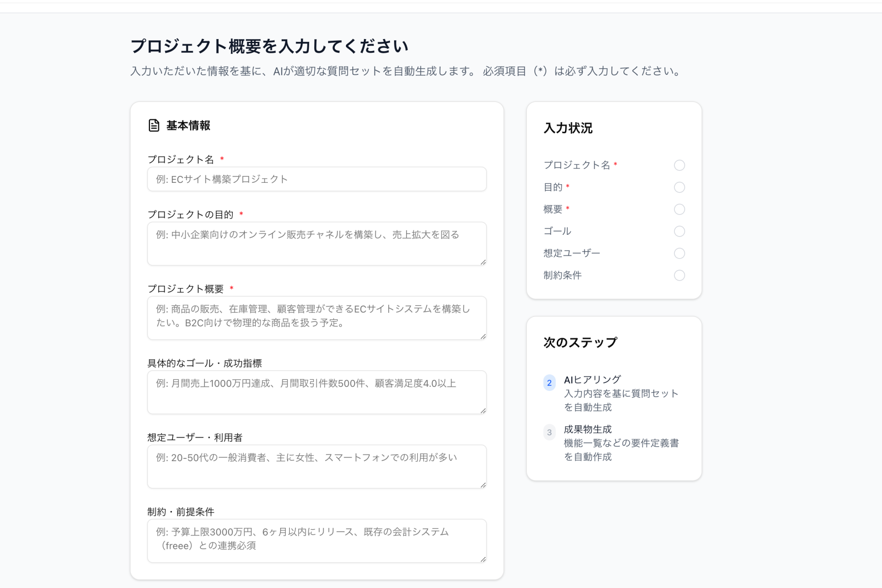Focus the 想定ユーザー・利用者 textarea
Image resolution: width=882 pixels, height=588 pixels.
tap(317, 466)
